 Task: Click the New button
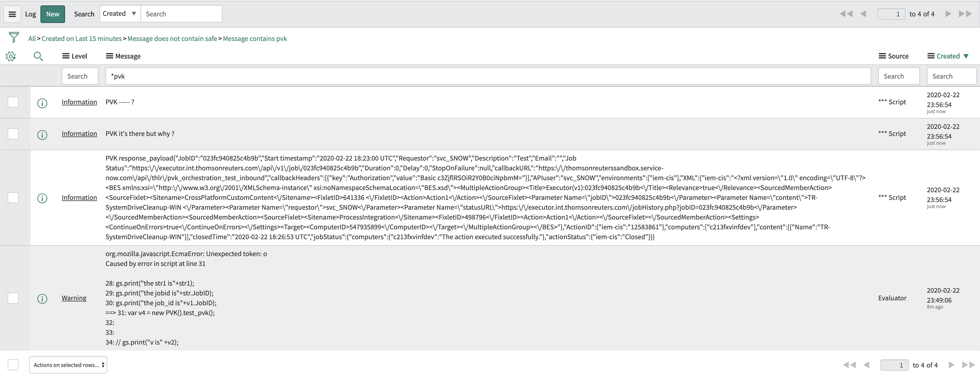pyautogui.click(x=52, y=14)
